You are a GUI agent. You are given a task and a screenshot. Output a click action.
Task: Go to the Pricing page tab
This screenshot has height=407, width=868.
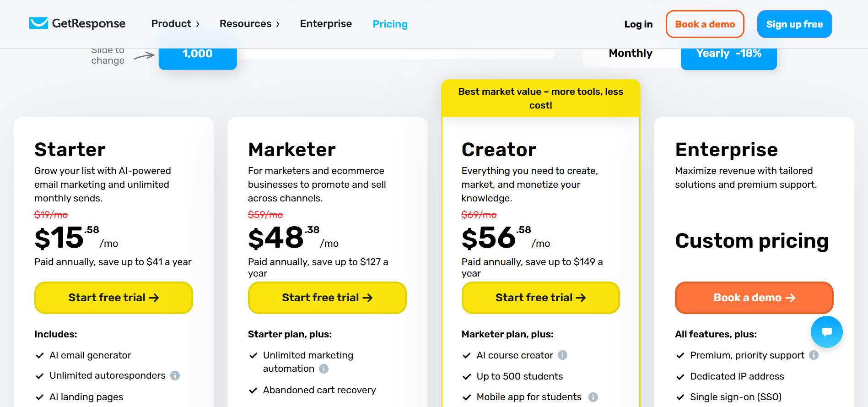tap(390, 24)
